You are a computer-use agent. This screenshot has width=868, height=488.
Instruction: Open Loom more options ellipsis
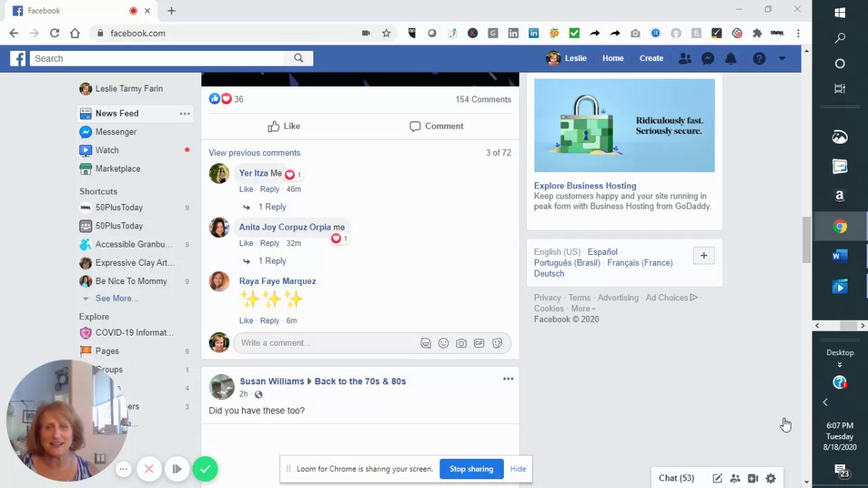click(x=123, y=468)
